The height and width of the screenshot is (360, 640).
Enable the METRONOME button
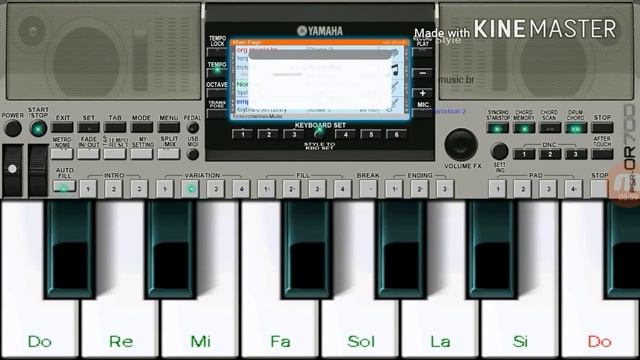pos(62,154)
